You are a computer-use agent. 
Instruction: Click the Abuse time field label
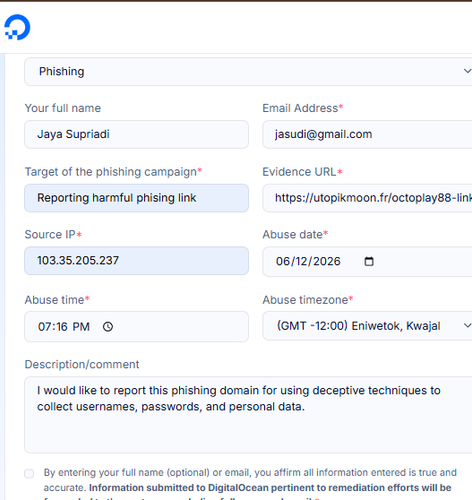click(57, 300)
